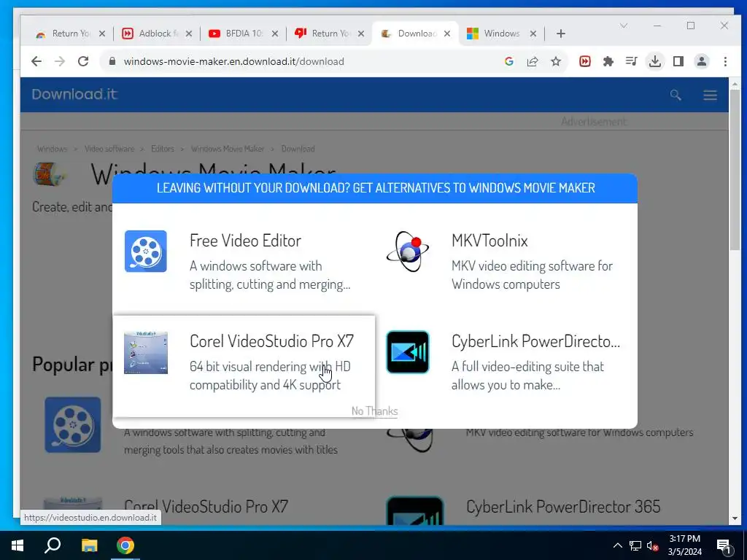The width and height of the screenshot is (747, 560).
Task: Click the forward navigation arrow
Action: tap(60, 61)
